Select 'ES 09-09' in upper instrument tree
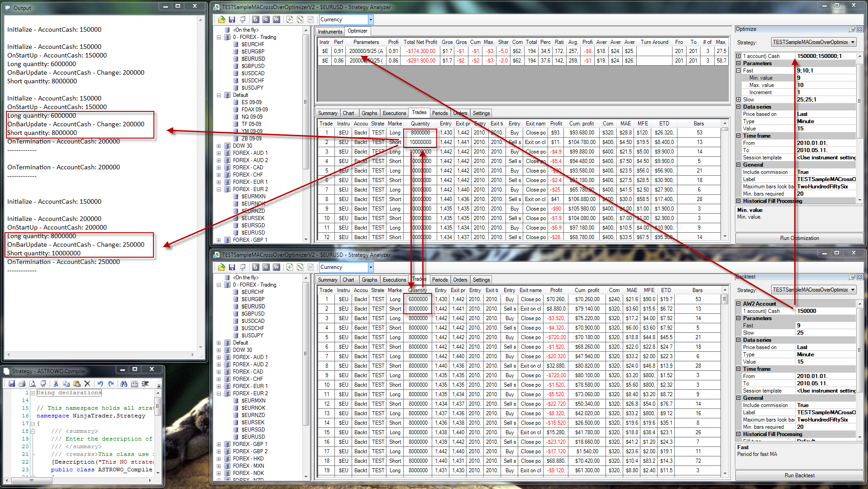This screenshot has width=868, height=489. click(251, 102)
